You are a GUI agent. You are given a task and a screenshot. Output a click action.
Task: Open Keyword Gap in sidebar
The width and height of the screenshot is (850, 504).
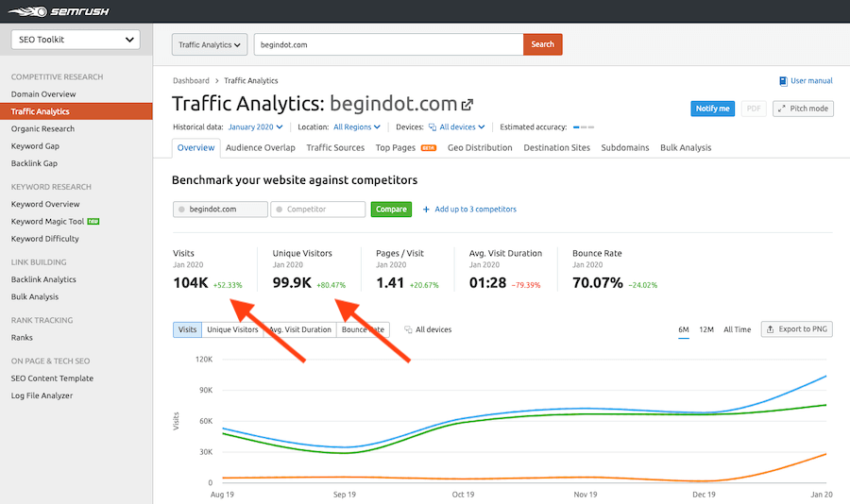point(35,146)
